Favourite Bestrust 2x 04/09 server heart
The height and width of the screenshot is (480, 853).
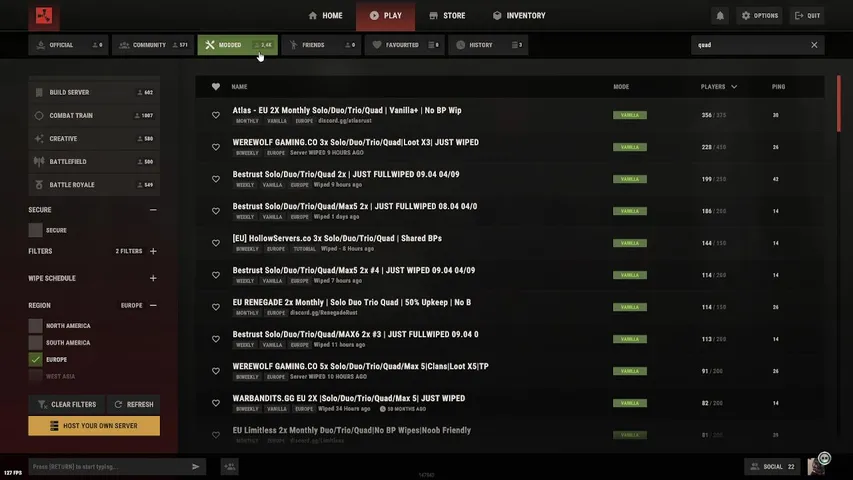tap(216, 179)
